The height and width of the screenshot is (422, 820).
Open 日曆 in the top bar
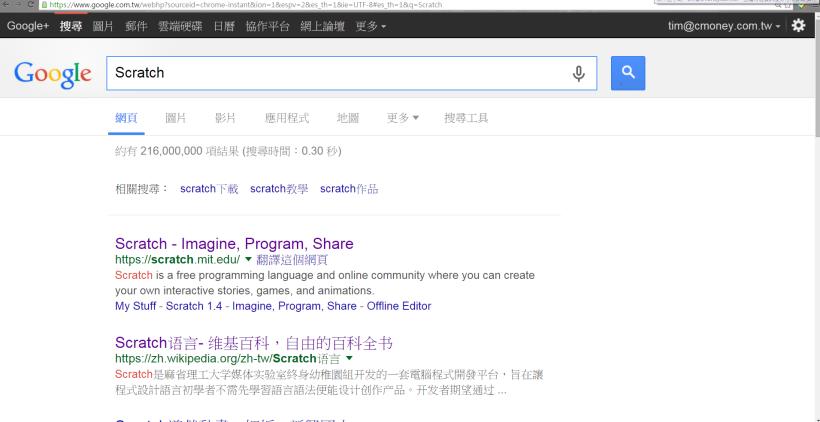pos(224,26)
